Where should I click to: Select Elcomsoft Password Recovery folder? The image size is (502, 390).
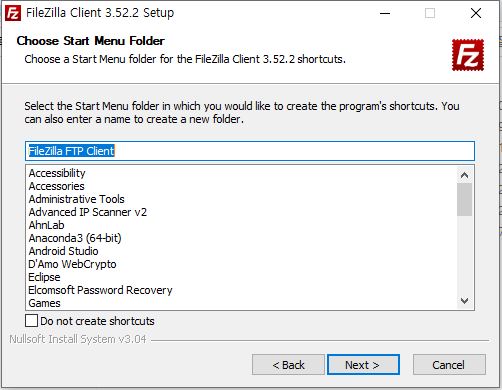pos(100,290)
